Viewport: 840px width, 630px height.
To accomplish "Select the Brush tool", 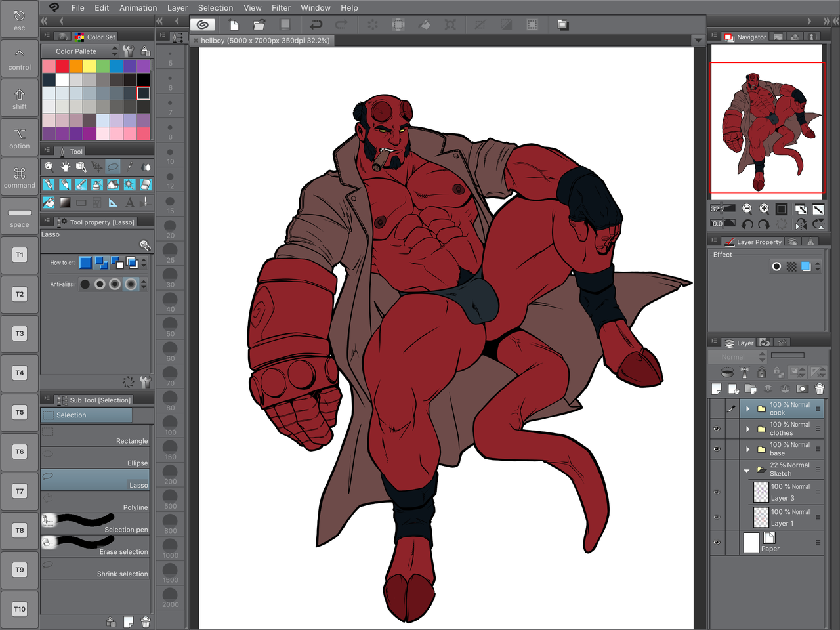I will tap(81, 184).
